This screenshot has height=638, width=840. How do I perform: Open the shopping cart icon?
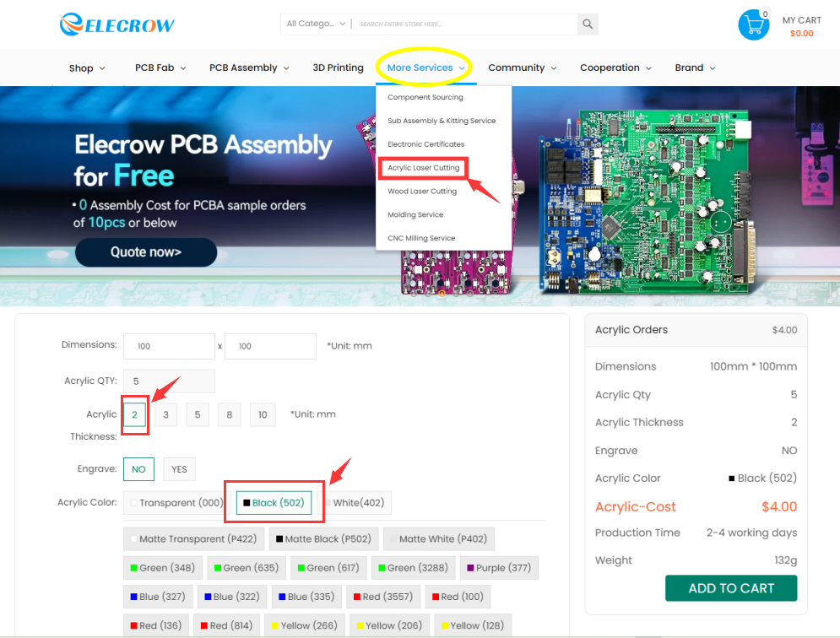click(754, 24)
